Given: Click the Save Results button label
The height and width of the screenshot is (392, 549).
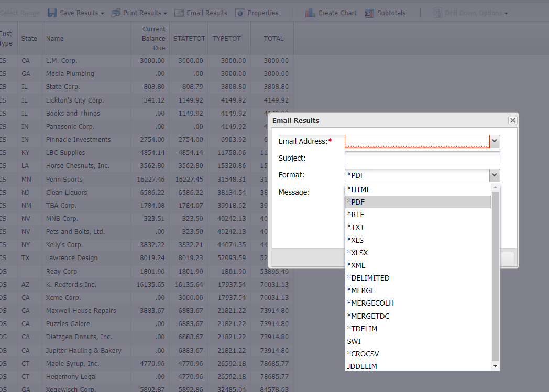Looking at the screenshot, I should click(79, 13).
